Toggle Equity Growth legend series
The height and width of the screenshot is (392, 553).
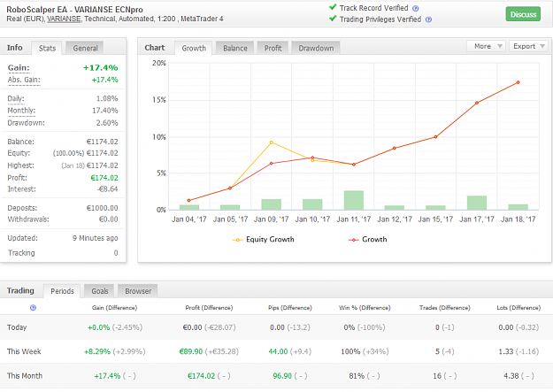point(263,240)
